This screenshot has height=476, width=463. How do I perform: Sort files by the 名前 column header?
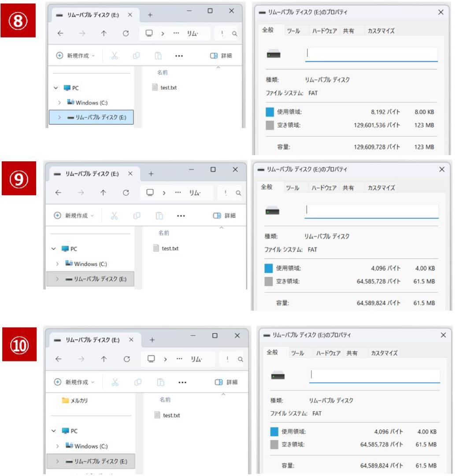pos(164,73)
